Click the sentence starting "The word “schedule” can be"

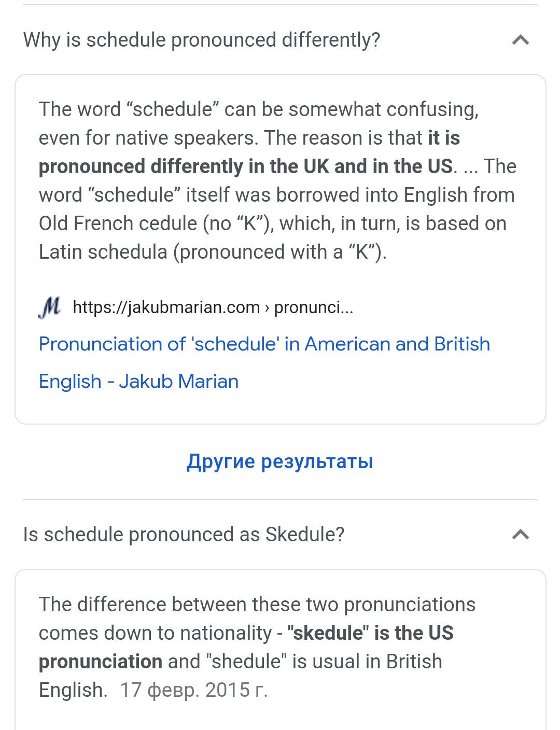[x=258, y=109]
